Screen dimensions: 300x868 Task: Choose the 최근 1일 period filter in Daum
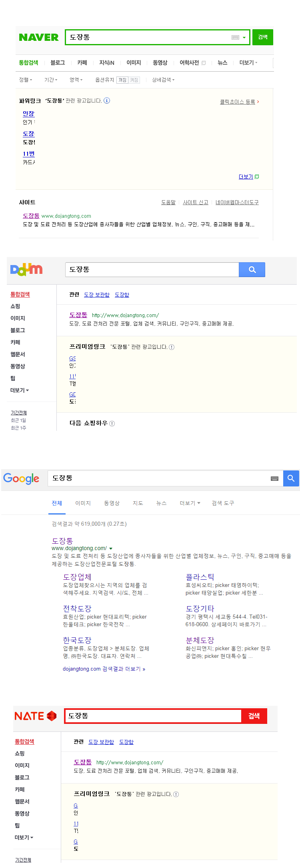tap(18, 420)
